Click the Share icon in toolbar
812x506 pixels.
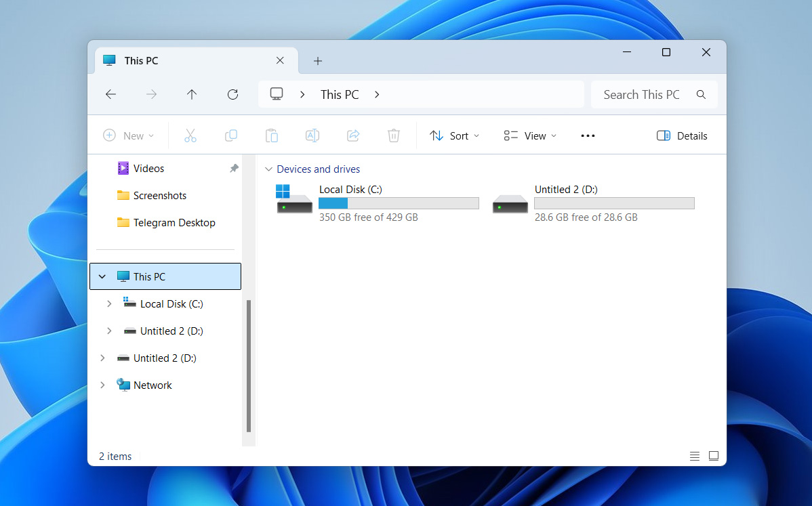click(x=353, y=135)
